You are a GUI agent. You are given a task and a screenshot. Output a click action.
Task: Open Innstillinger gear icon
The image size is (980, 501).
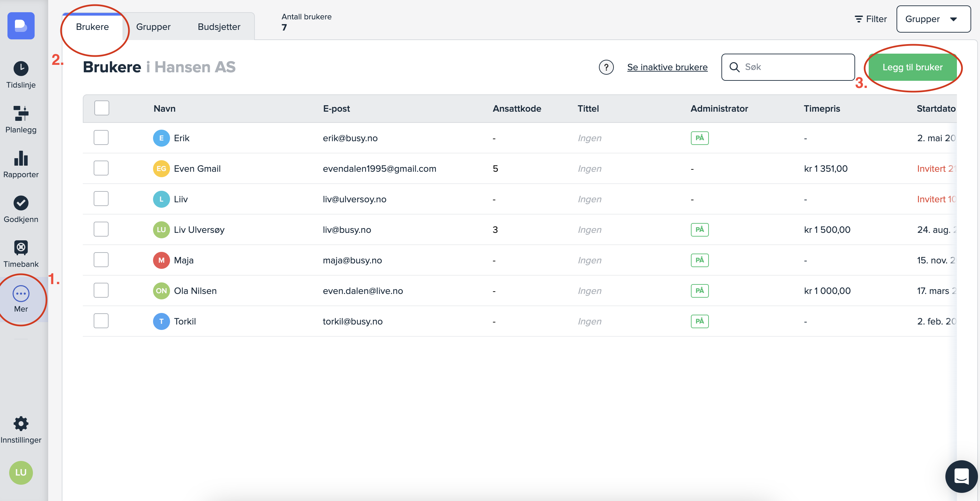click(x=21, y=423)
